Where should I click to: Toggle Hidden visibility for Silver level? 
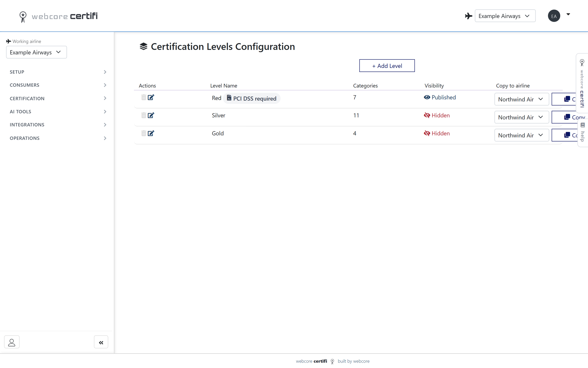437,115
